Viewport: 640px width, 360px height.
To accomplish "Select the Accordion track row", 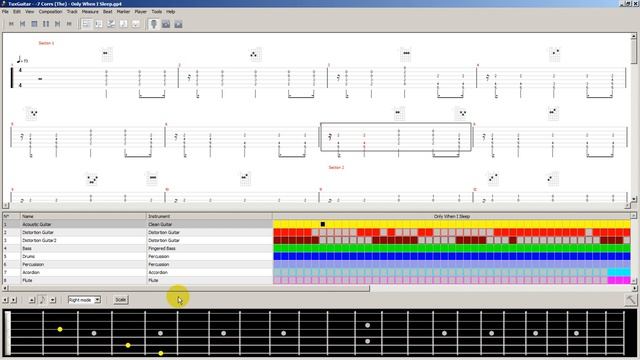I will point(137,272).
